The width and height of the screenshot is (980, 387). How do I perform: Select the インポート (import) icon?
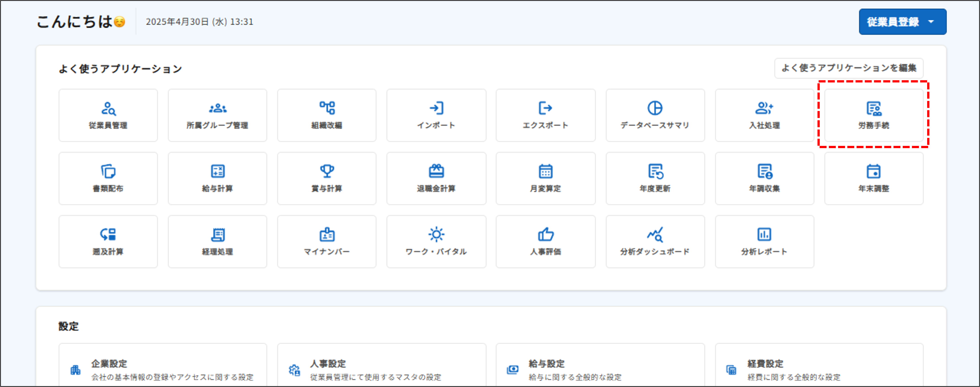point(436,115)
